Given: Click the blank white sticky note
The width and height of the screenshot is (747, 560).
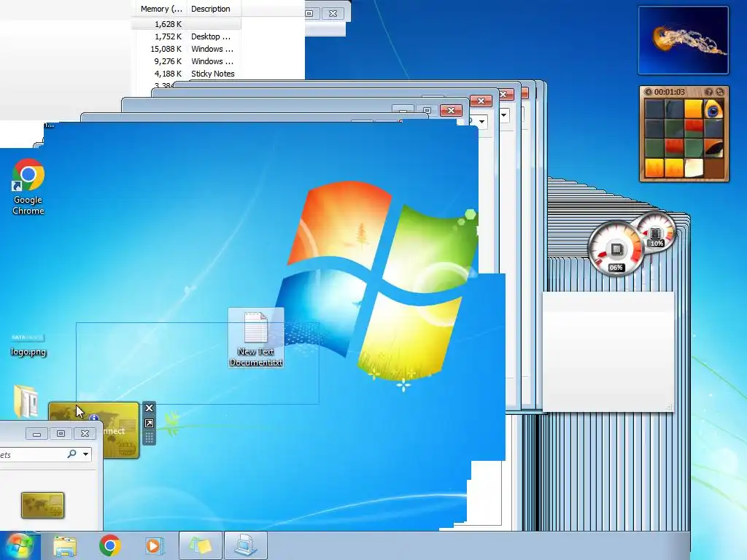Looking at the screenshot, I should pos(608,351).
